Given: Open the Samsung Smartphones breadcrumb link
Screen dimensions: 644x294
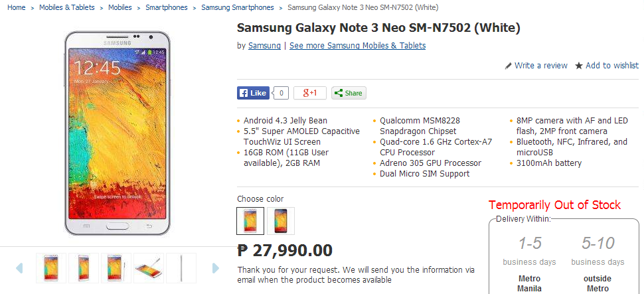Looking at the screenshot, I should click(237, 7).
